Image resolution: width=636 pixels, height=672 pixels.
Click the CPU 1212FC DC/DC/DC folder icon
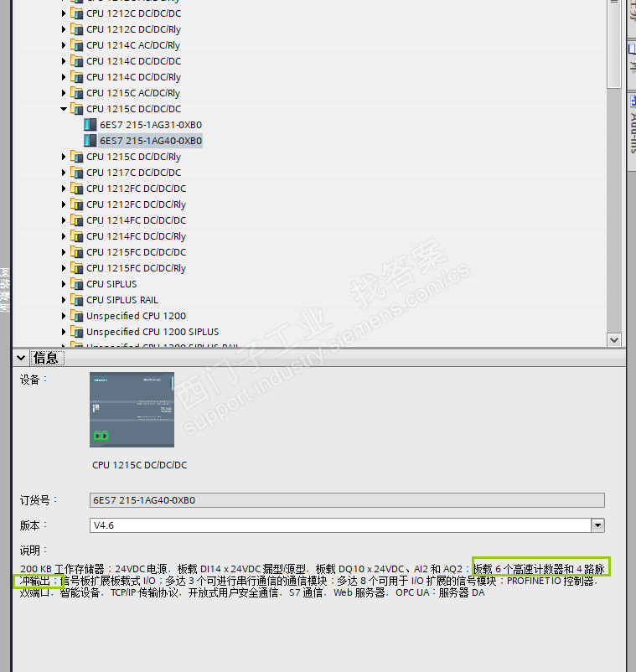77,189
